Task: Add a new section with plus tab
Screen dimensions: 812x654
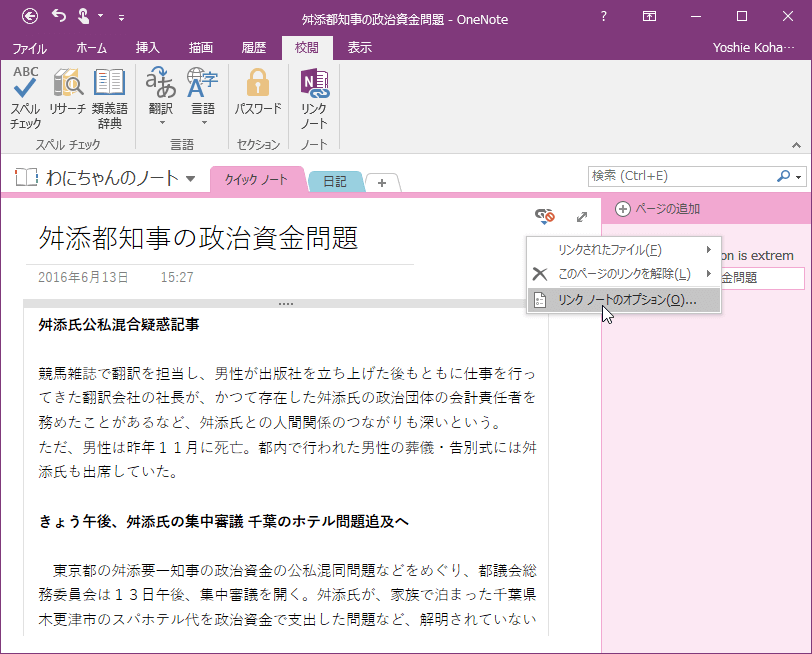Action: (x=382, y=183)
